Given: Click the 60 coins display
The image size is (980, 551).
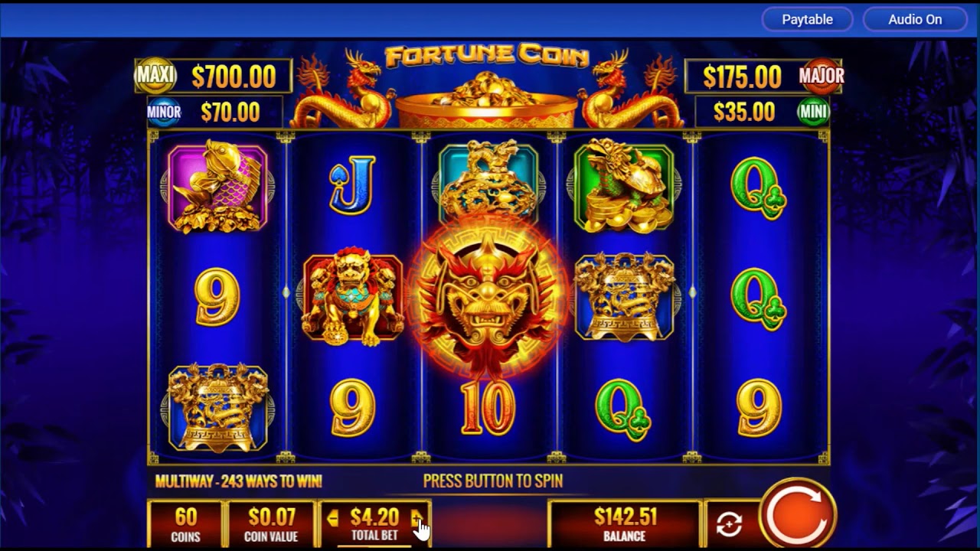Looking at the screenshot, I should (185, 523).
